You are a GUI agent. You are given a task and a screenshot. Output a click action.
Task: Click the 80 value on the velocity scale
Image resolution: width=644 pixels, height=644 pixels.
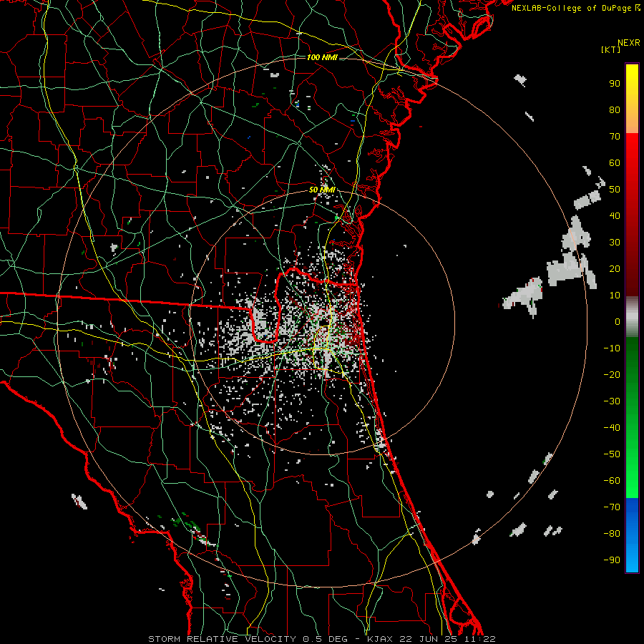615,109
